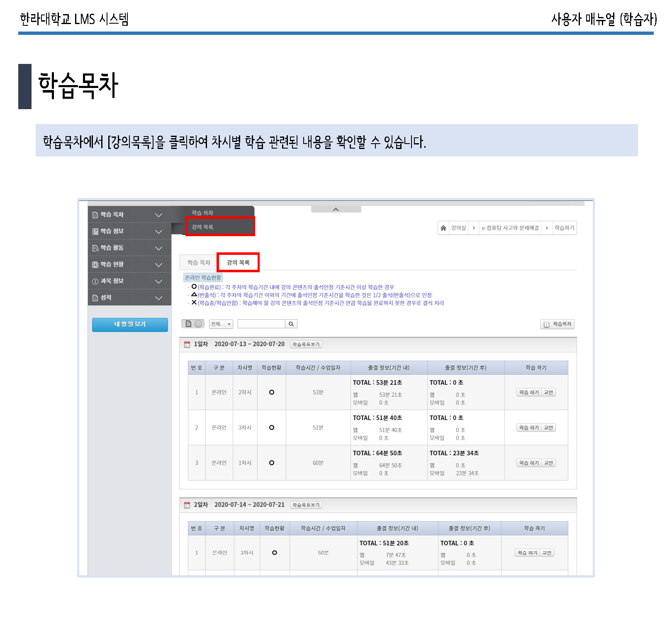
Task: Click the 학습 목차 sidebar document icon
Action: pos(95,215)
